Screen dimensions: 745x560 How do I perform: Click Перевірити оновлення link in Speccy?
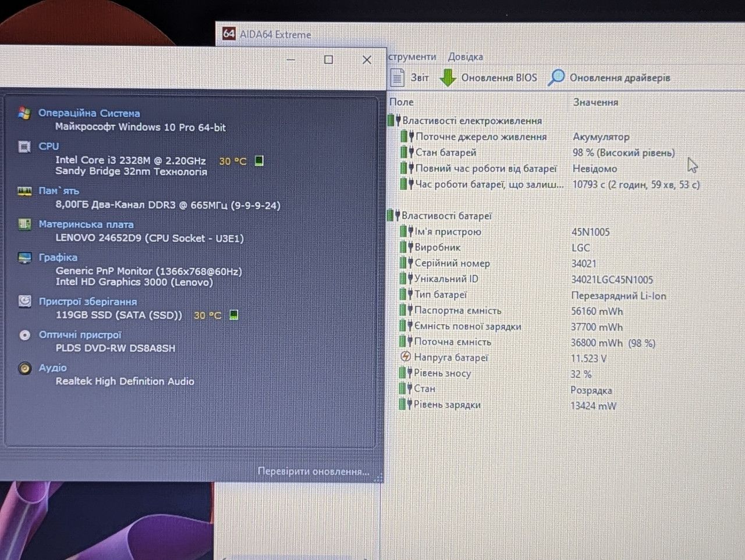(x=314, y=472)
